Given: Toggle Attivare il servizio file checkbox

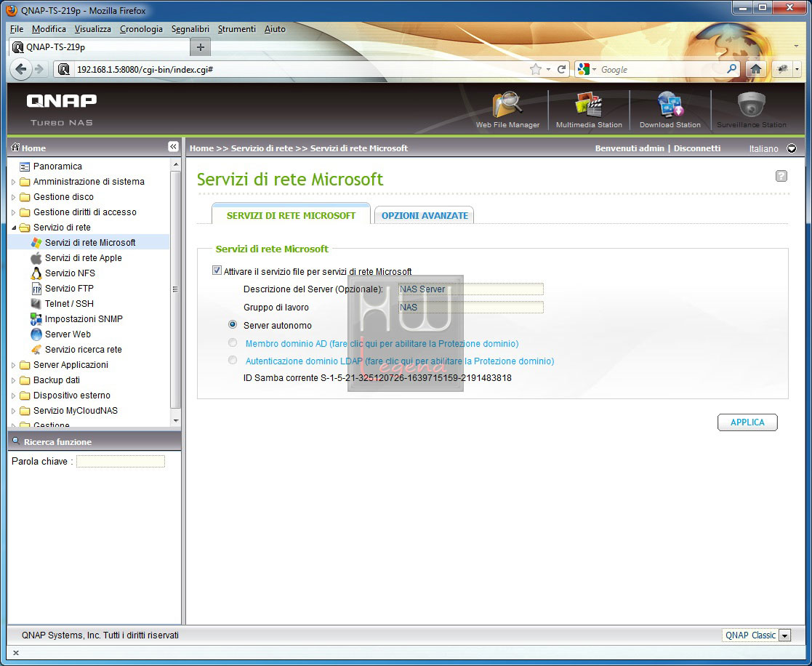Looking at the screenshot, I should coord(217,270).
